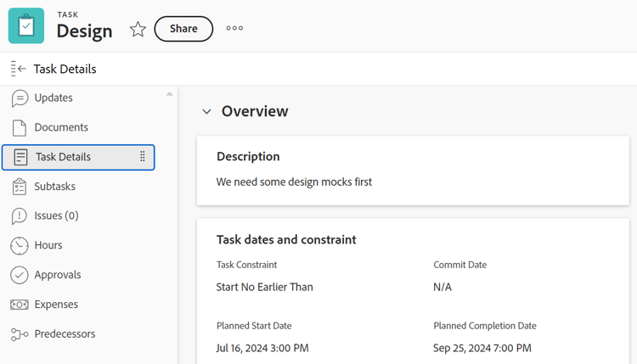Click the Updates speech bubble icon
Image resolution: width=637 pixels, height=364 pixels.
(20, 98)
